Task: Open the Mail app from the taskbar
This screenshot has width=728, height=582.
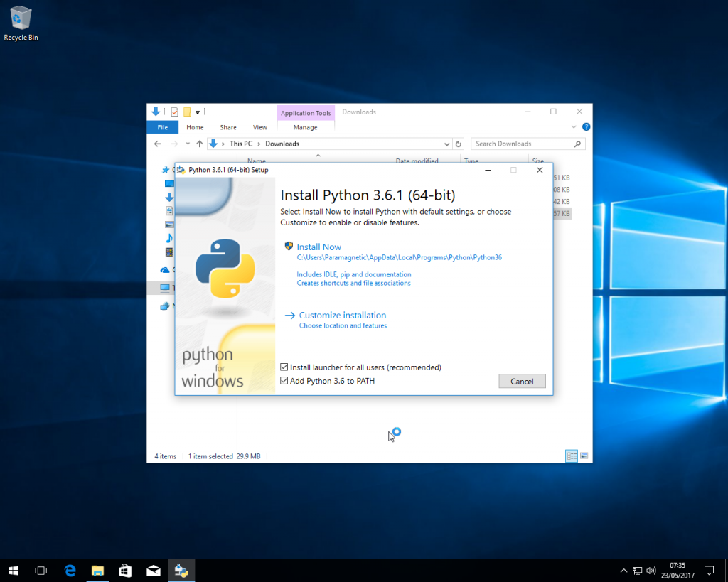Action: click(x=153, y=570)
